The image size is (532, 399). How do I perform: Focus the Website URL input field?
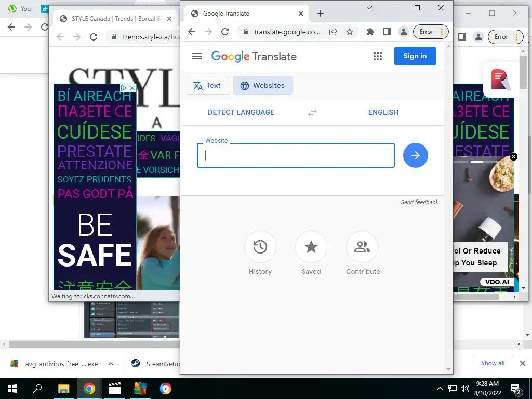[296, 155]
